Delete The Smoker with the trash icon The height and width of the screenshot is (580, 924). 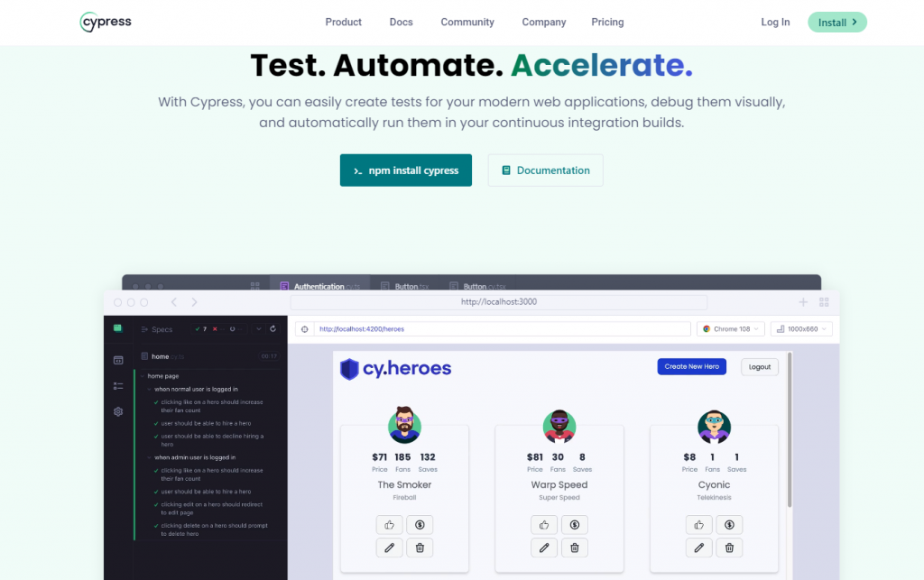(420, 548)
